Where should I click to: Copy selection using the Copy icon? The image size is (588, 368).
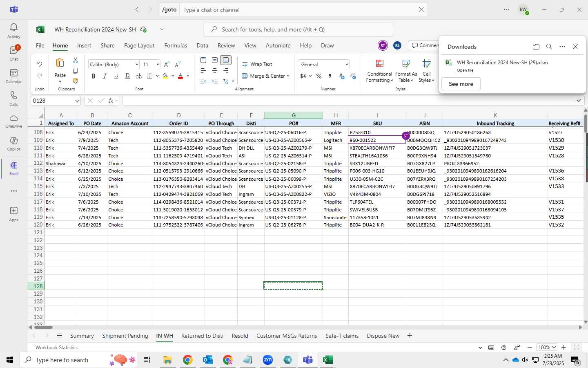(75, 71)
